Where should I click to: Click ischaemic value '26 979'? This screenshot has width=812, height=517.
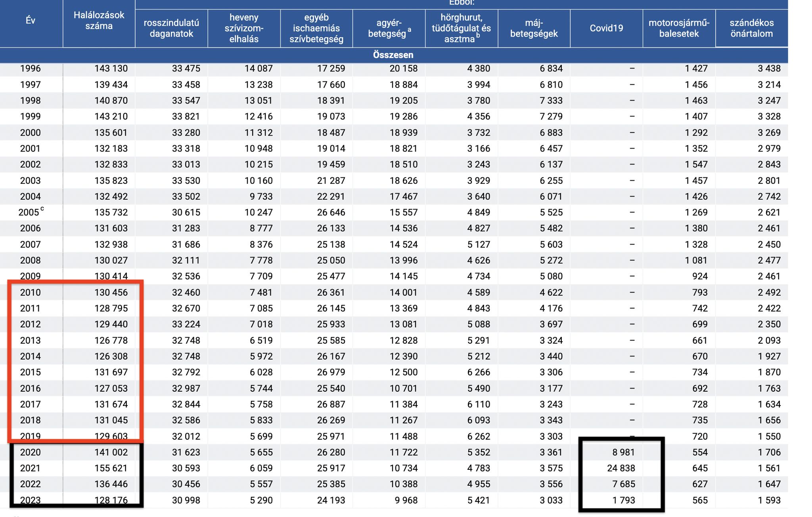click(x=331, y=372)
